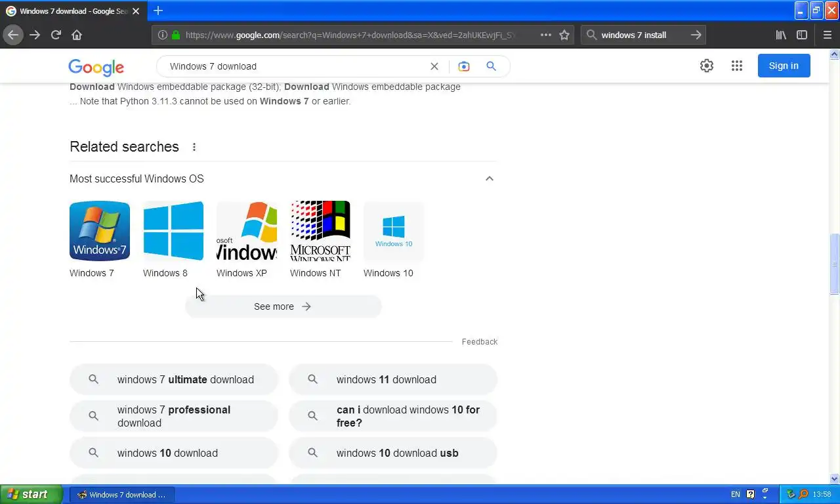Click the scrollbar down arrow
Viewport: 840px width, 504px height.
tap(835, 479)
